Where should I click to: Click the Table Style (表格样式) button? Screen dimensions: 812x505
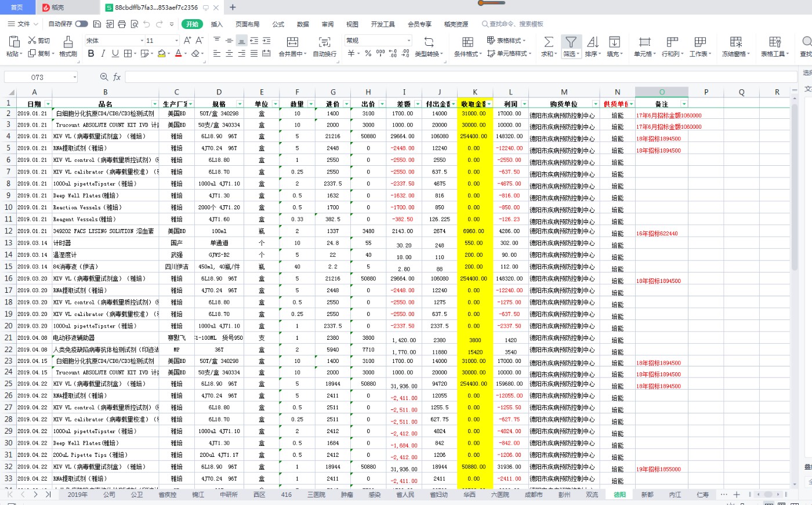506,40
